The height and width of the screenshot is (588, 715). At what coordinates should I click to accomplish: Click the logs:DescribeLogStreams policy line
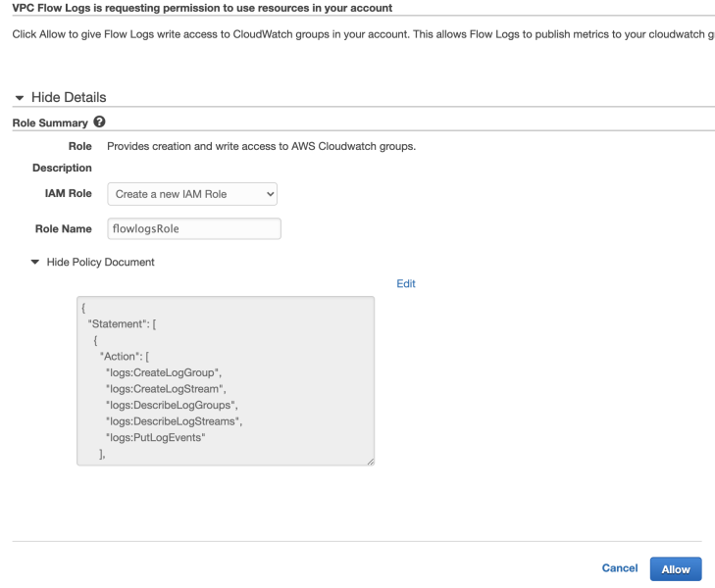175,421
